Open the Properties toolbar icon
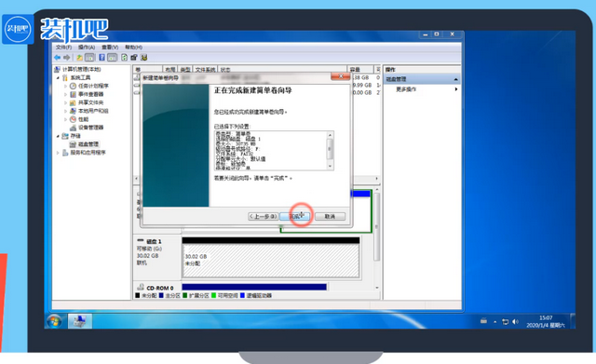The height and width of the screenshot is (364, 596). pyautogui.click(x=134, y=58)
